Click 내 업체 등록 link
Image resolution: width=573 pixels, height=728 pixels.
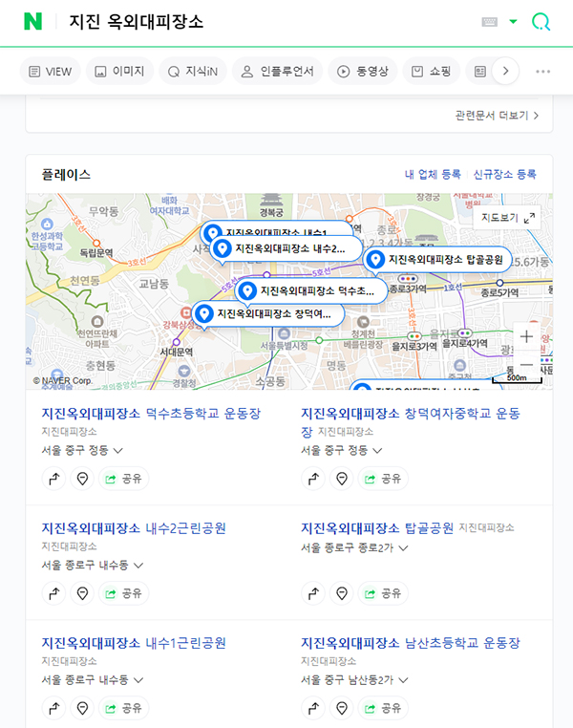[433, 175]
